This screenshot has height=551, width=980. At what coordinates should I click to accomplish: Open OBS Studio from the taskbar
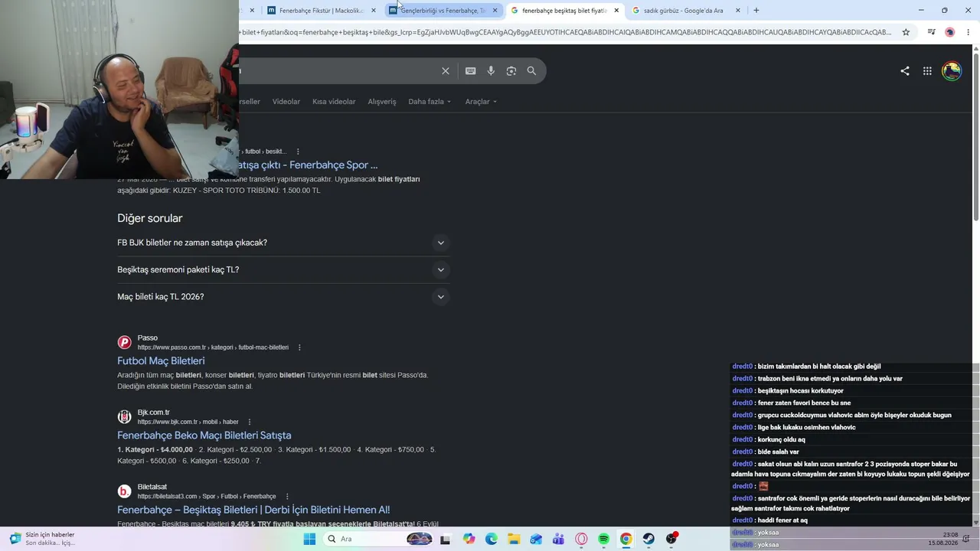[x=671, y=539]
